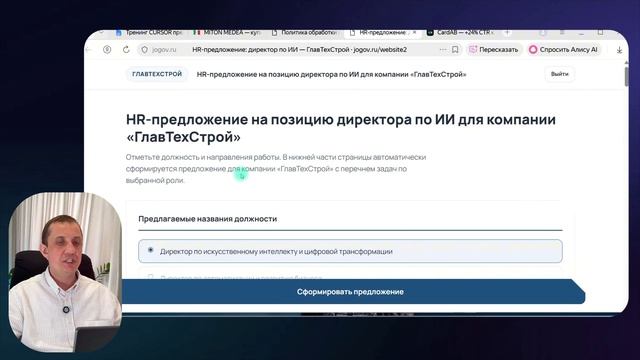640x360 pixels.
Task: Click Спросить Алису AI button
Action: click(x=563, y=49)
